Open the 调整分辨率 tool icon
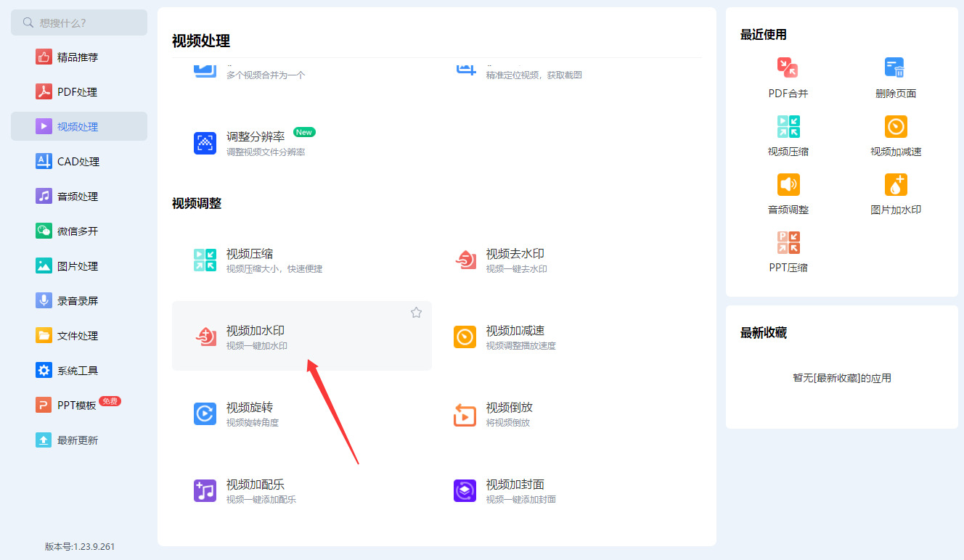 click(205, 143)
